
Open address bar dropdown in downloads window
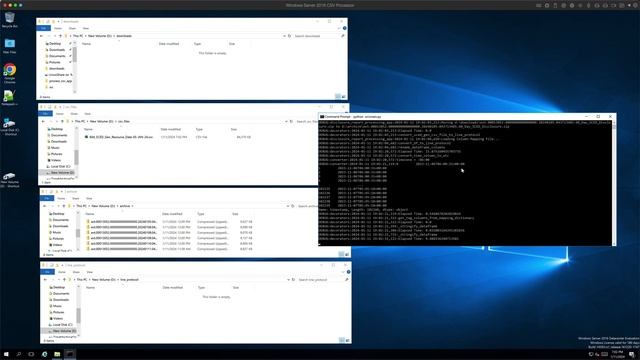[x=284, y=36]
